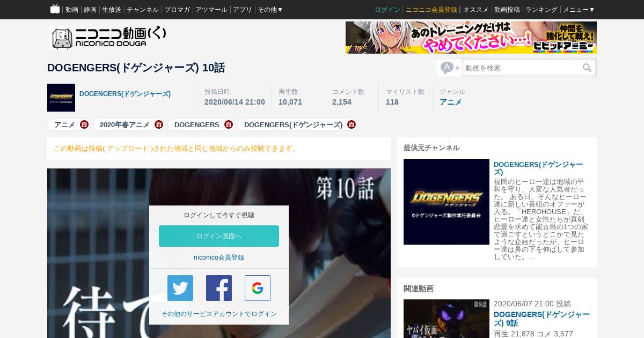Click ニコニコ会員登録 in top bar
The height and width of the screenshot is (338, 644).
431,10
